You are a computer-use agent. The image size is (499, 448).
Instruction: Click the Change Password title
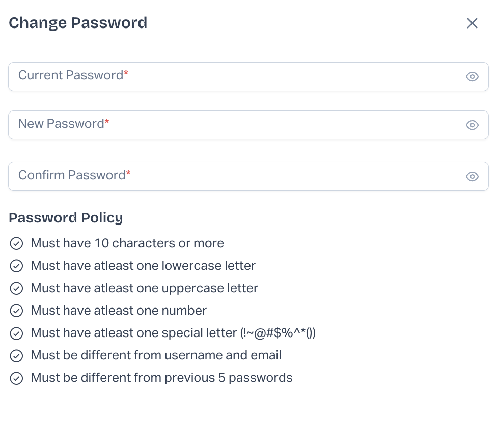coord(78,23)
